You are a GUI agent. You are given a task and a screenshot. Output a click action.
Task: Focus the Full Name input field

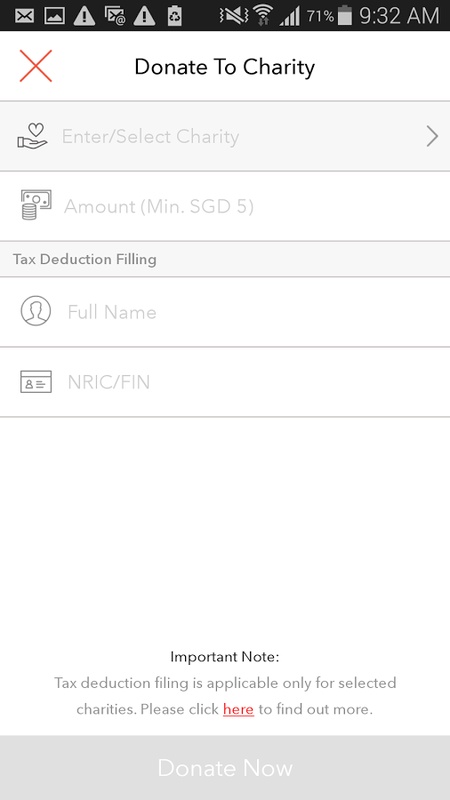pos(225,312)
